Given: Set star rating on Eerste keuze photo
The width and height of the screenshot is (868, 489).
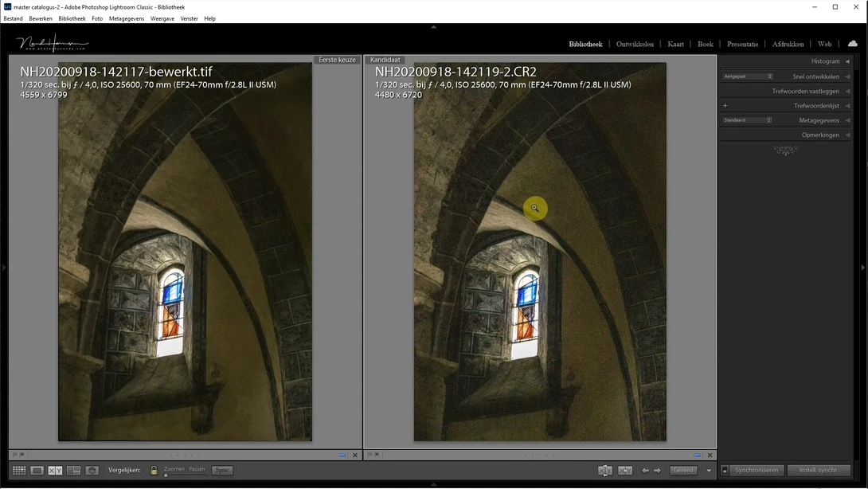Looking at the screenshot, I should (x=185, y=456).
